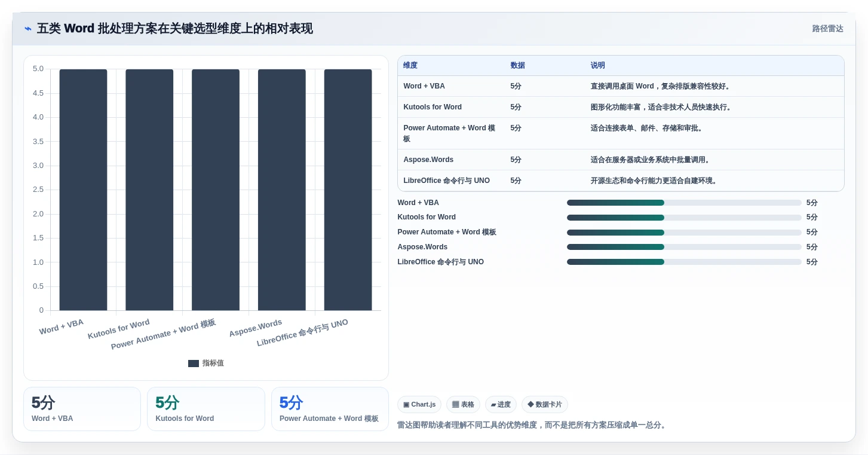
Task: Click description 图形化功能丰富，适合非技术人员快速执行。
Action: [x=662, y=107]
